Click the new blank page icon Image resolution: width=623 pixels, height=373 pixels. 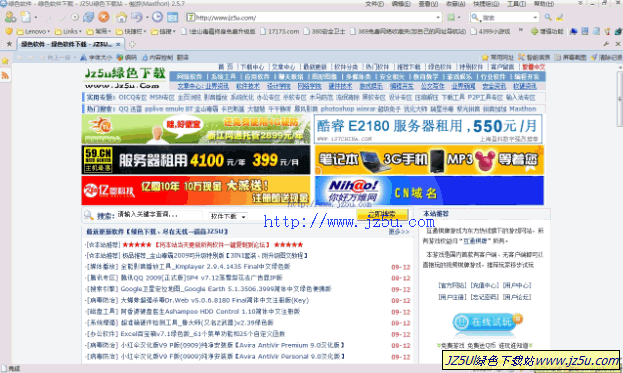pos(25,17)
